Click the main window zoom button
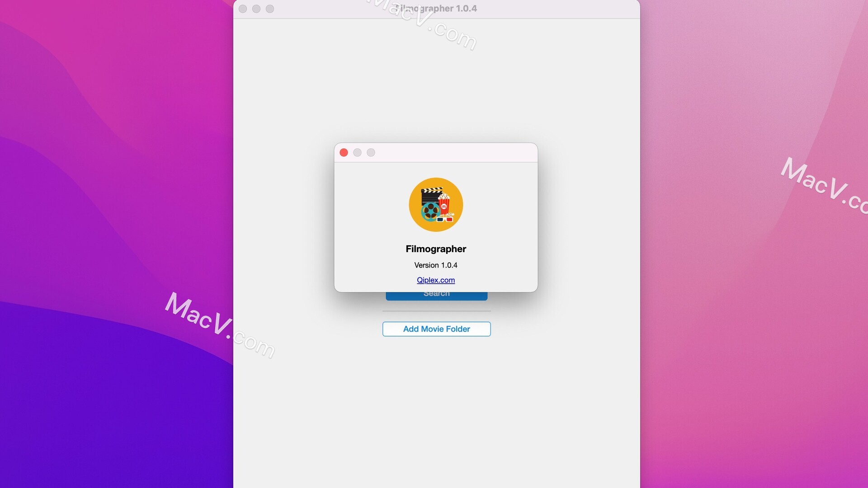 tap(270, 9)
